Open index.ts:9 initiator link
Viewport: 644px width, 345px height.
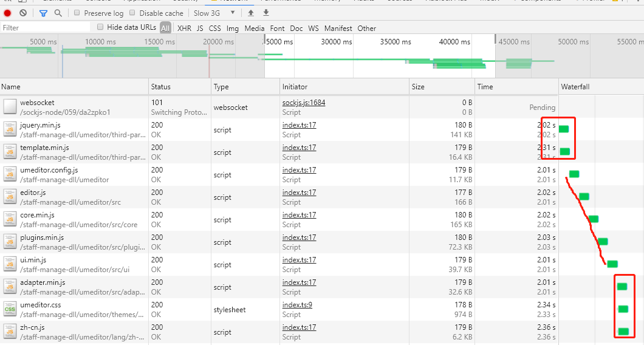coord(297,305)
